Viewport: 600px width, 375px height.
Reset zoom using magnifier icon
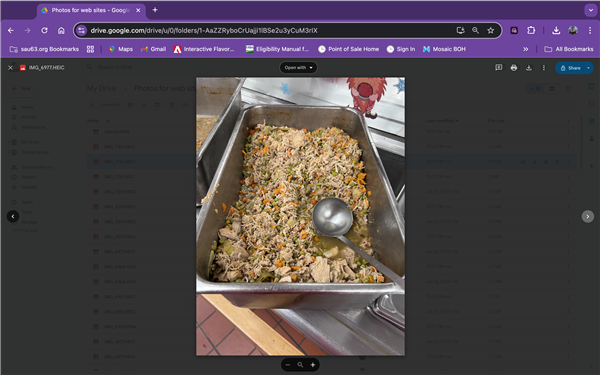300,365
